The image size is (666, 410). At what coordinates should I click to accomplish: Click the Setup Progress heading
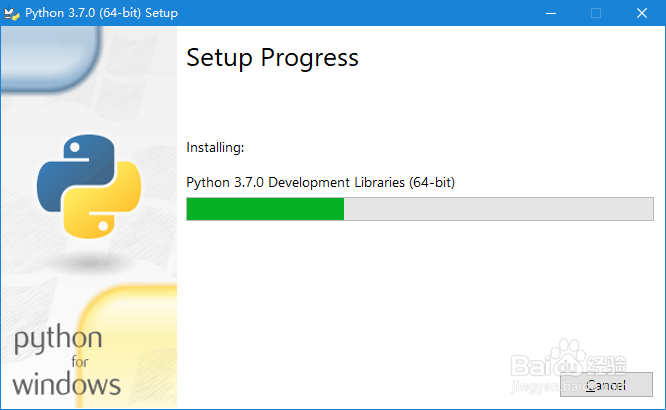272,58
